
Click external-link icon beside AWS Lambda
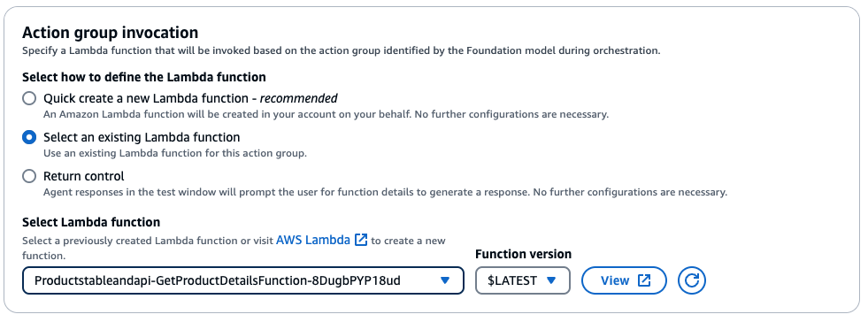[361, 240]
